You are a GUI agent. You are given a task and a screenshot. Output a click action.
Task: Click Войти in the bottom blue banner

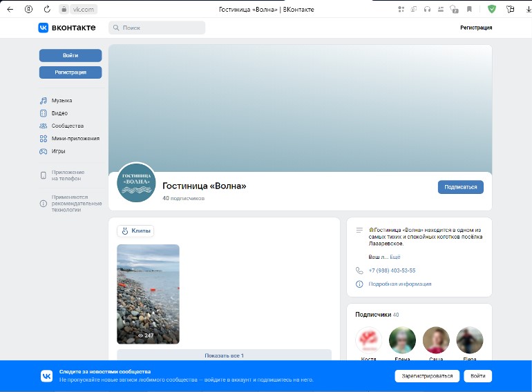coord(477,376)
